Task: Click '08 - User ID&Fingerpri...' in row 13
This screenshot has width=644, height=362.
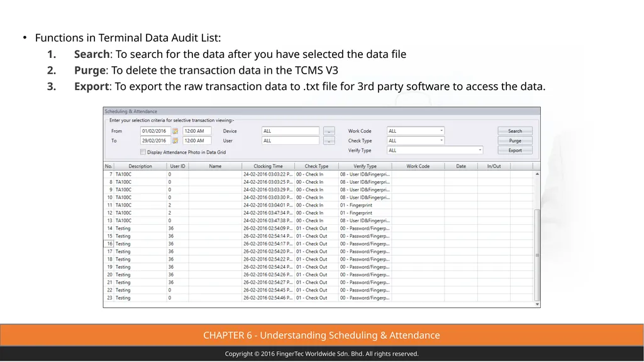Action: [365, 220]
